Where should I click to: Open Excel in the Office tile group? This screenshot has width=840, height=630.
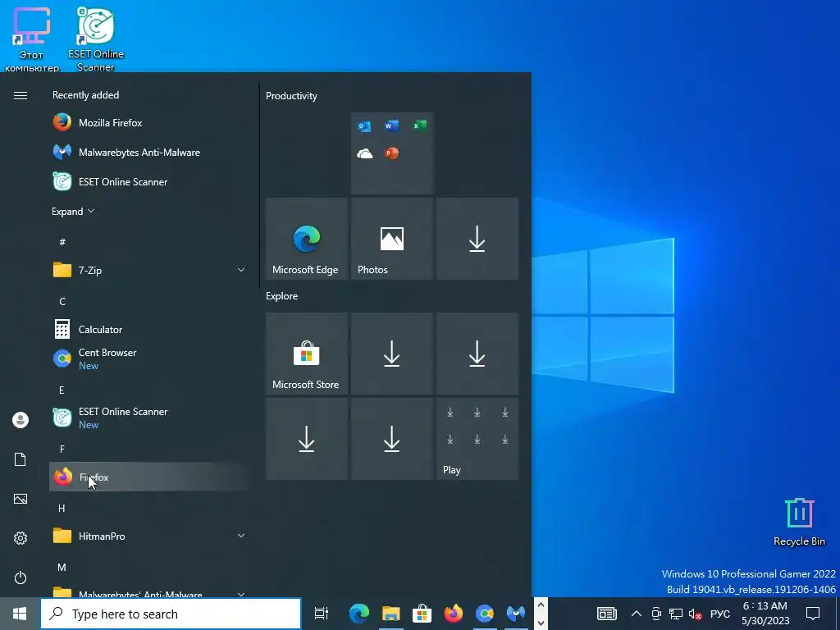pos(419,126)
